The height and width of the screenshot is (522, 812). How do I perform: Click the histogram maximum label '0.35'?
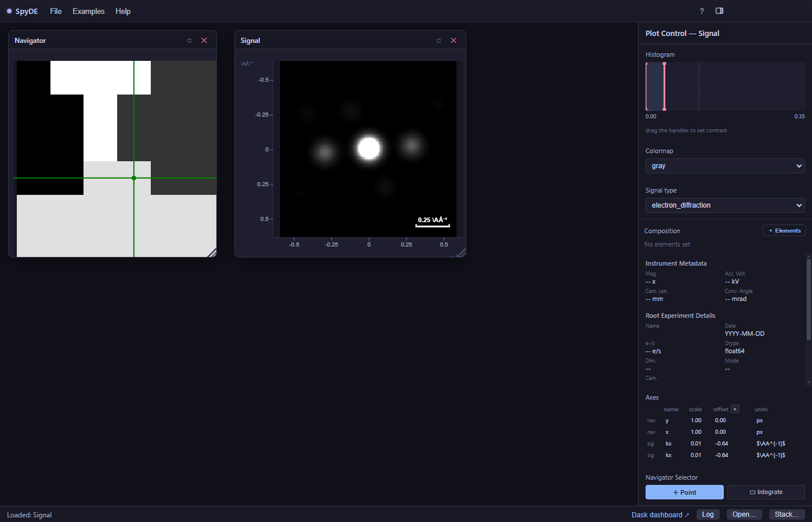click(x=799, y=117)
